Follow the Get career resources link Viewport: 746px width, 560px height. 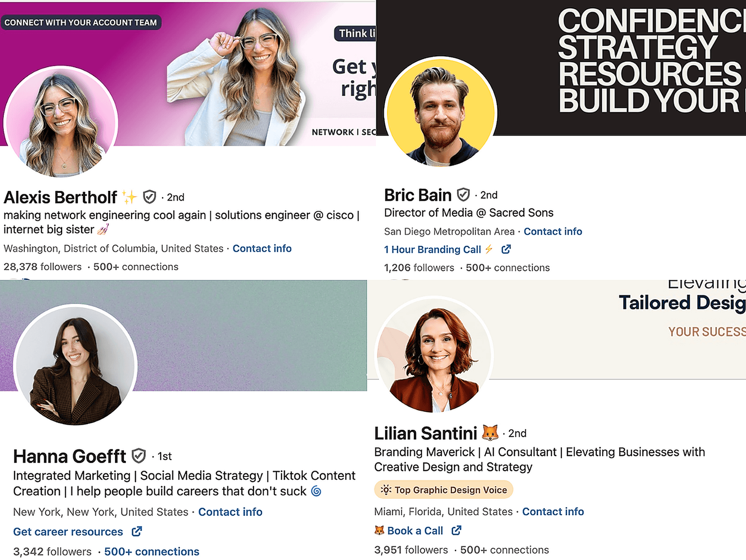(x=68, y=532)
